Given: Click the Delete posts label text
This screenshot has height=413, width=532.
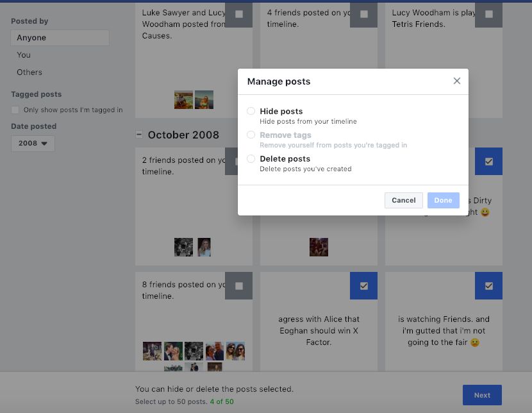Looking at the screenshot, I should (285, 159).
